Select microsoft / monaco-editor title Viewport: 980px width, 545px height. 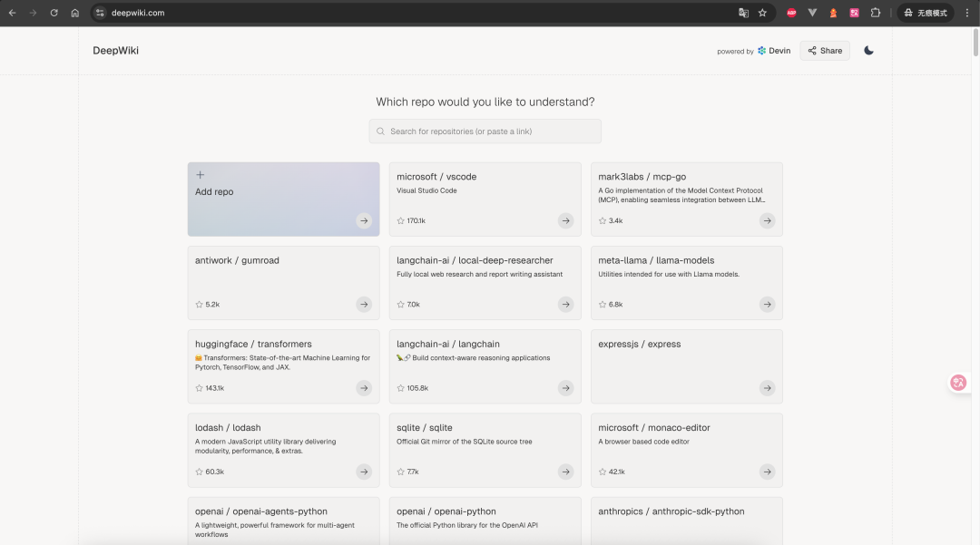pos(653,428)
